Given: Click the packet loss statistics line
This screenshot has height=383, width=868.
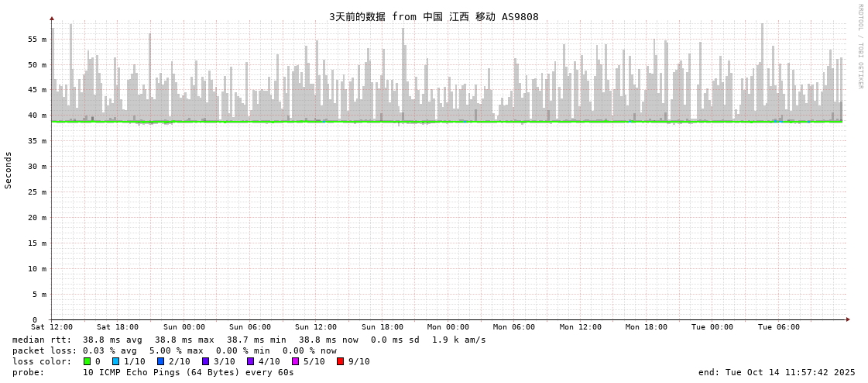Looking at the screenshot, I should coord(174,350).
